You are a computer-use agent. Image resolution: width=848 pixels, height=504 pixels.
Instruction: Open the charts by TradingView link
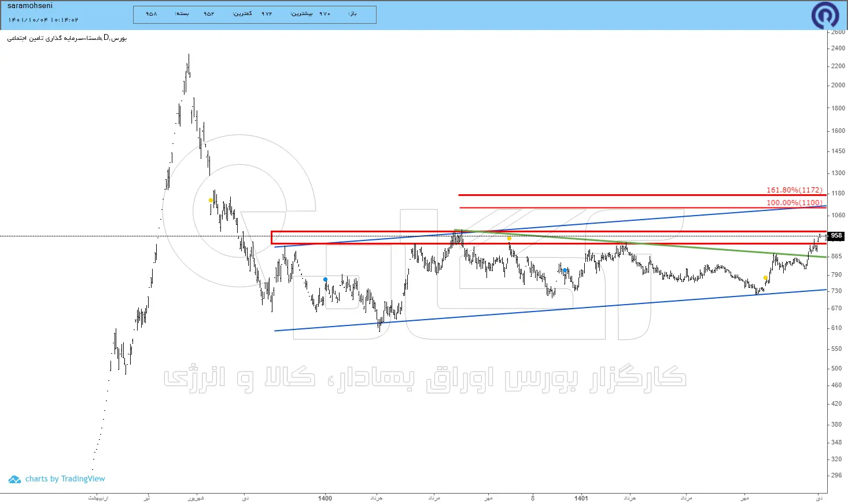65,479
